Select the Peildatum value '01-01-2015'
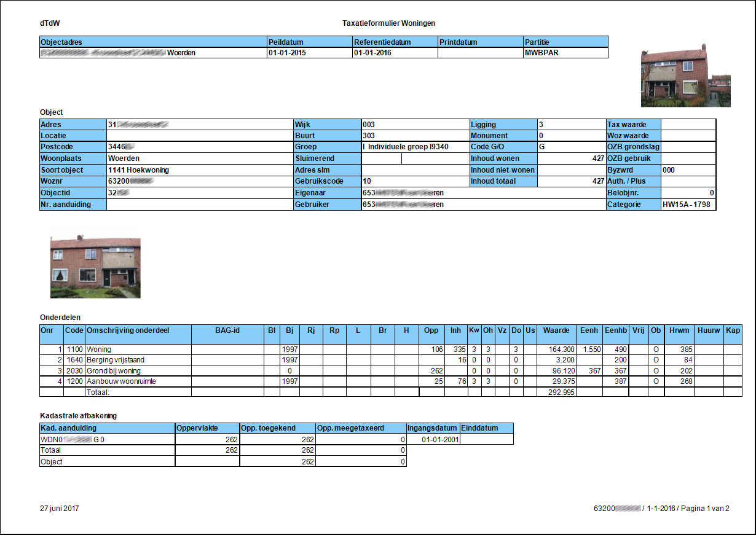 [x=287, y=53]
